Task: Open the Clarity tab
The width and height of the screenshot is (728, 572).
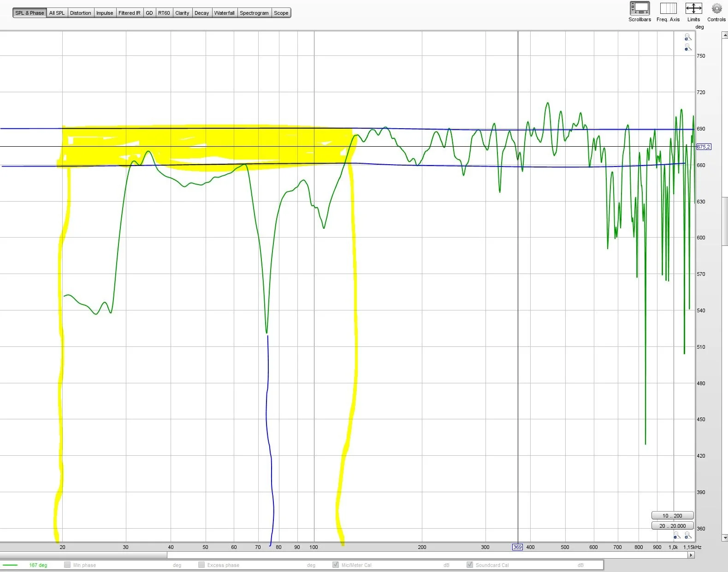Action: 182,13
